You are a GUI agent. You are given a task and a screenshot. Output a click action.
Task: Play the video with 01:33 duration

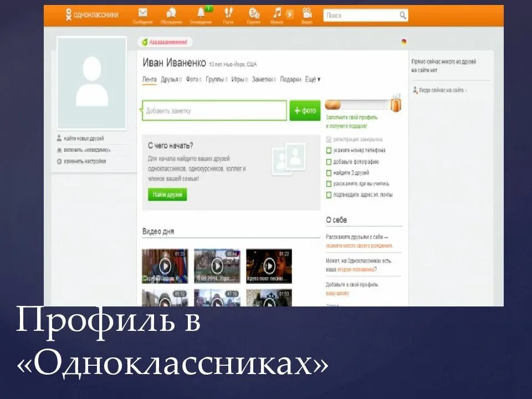165,266
